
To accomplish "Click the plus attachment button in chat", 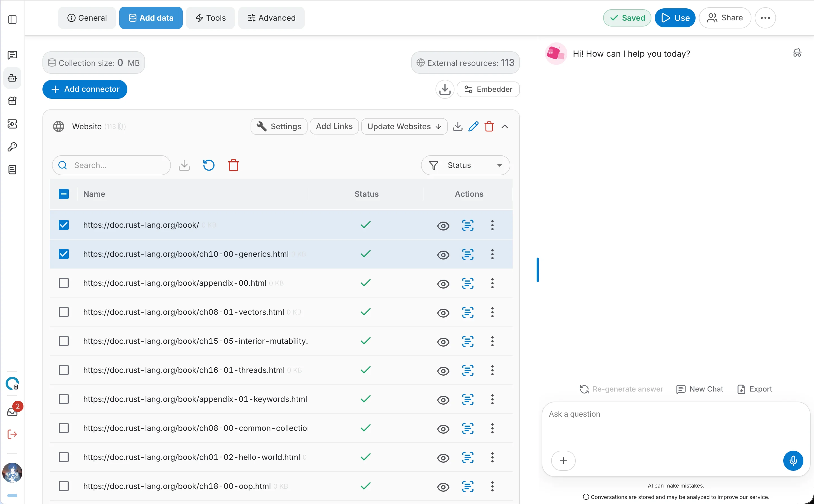I will [563, 461].
